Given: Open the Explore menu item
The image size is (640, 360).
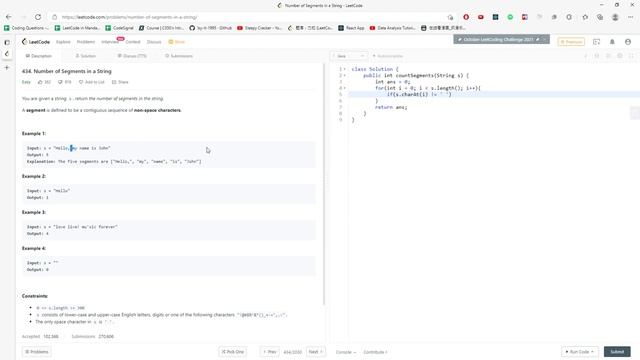Looking at the screenshot, I should pos(63,42).
